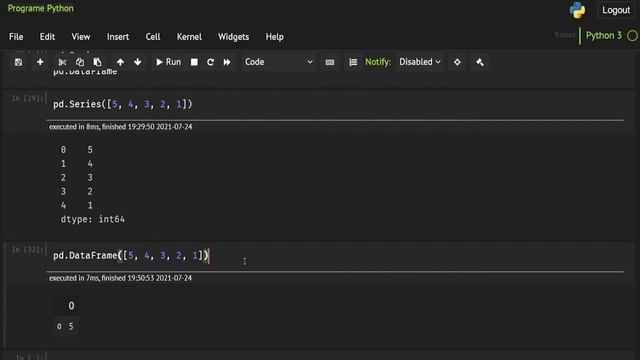Move the selected cell up
640x360 pixels.
pos(120,62)
